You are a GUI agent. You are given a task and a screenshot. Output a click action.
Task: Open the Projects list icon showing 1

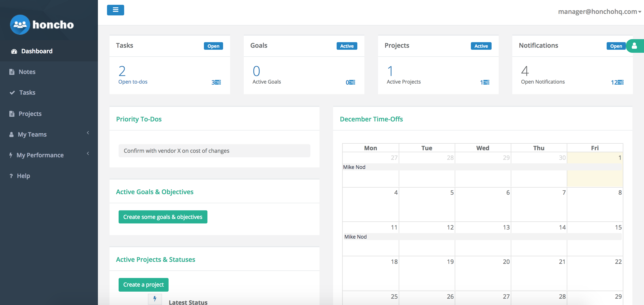pos(485,82)
